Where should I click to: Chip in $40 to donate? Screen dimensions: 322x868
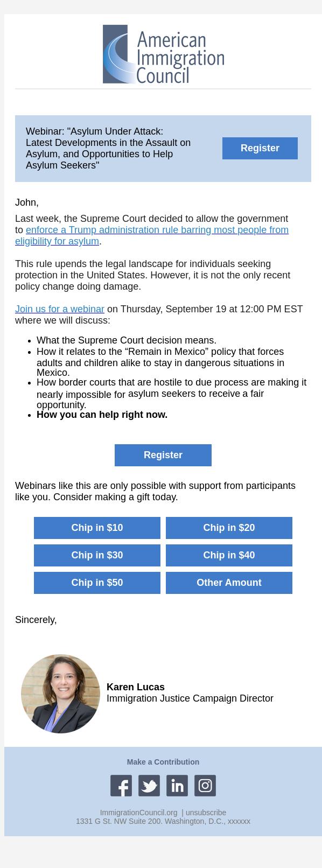[x=229, y=555]
